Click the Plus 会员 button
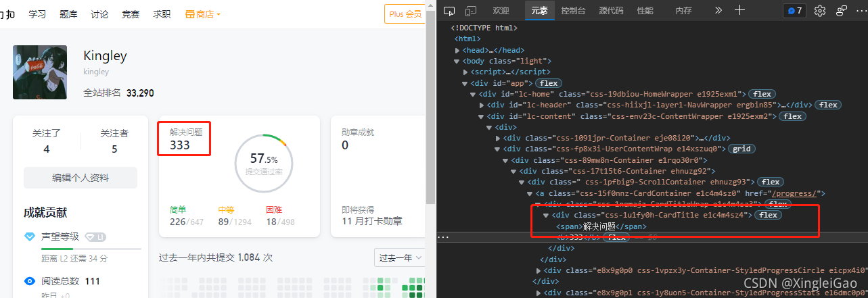The width and height of the screenshot is (868, 298). (x=405, y=14)
